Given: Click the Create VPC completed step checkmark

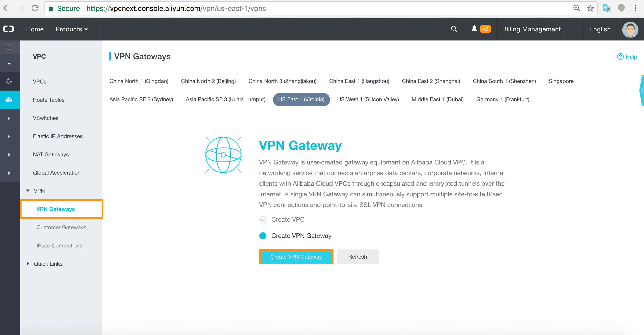Looking at the screenshot, I should [x=263, y=219].
